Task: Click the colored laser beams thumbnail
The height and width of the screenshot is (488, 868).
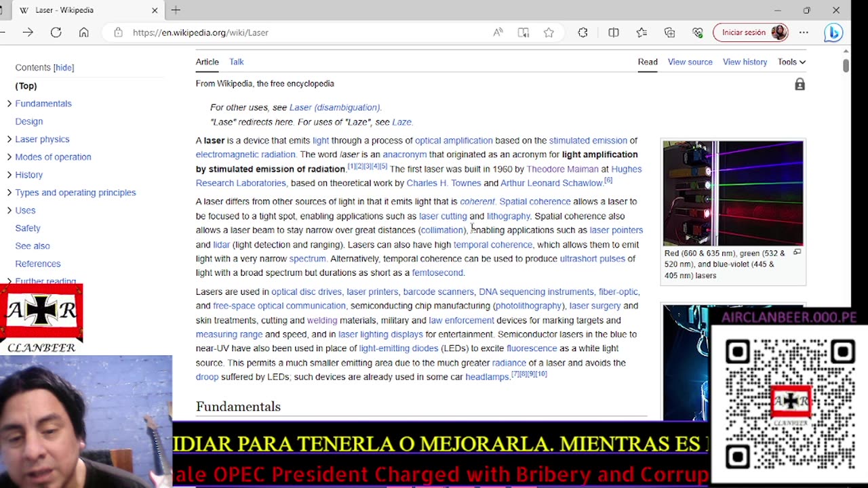Action: click(733, 193)
